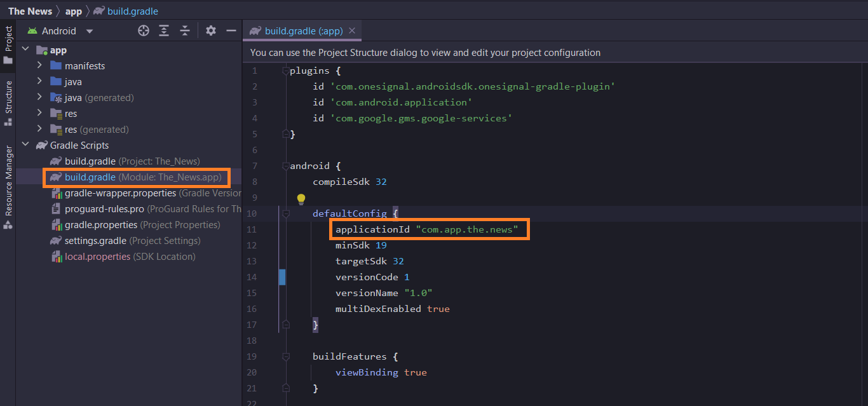Collapse the Gradle Scripts node
Viewport: 868px width, 406px height.
pos(26,145)
